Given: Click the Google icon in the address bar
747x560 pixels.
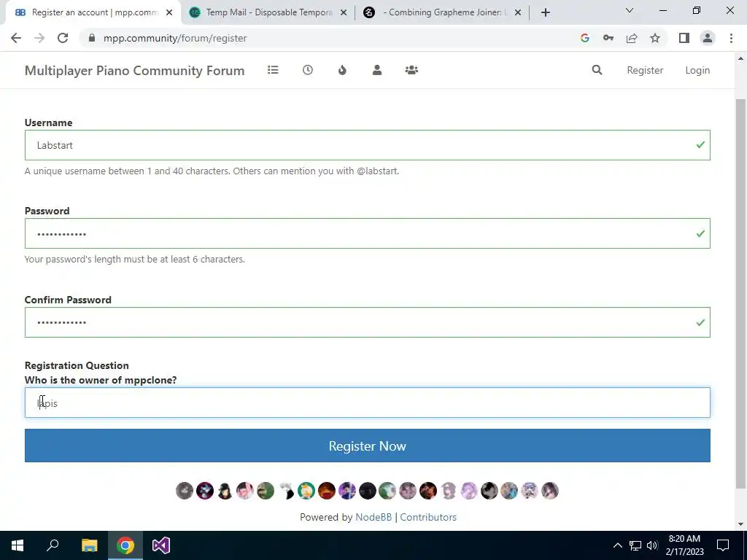Looking at the screenshot, I should coord(585,38).
